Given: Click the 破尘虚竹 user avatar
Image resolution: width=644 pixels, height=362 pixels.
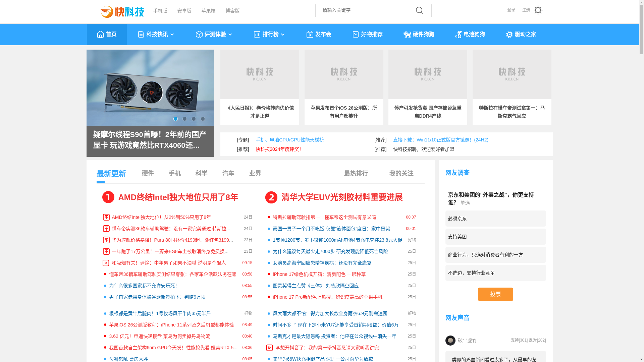Looking at the screenshot, I should tap(450, 341).
